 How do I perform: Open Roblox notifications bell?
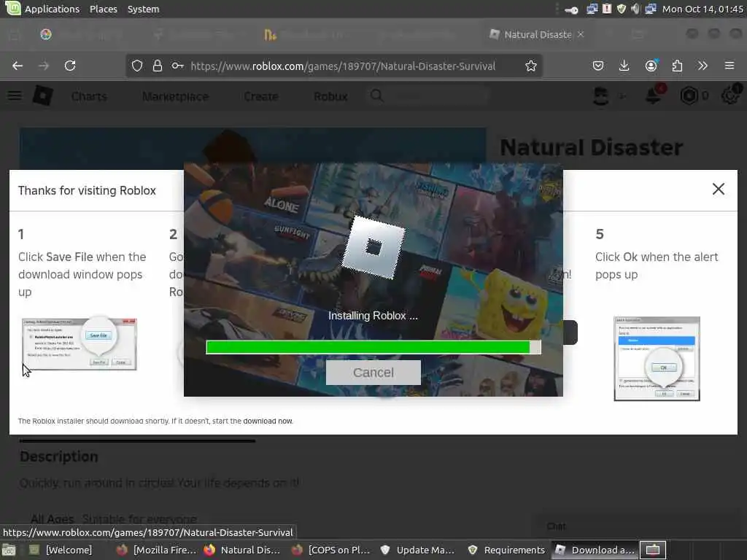tap(653, 96)
